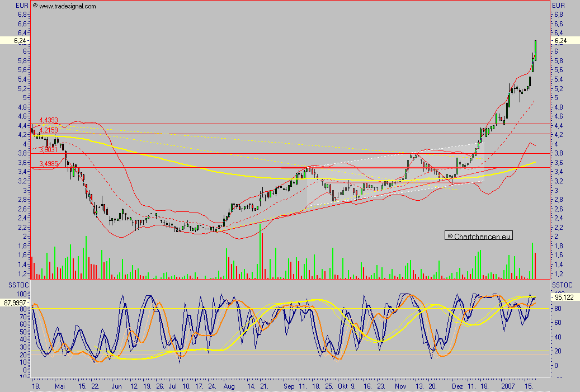
Task: Click the 95,122 stochastic value tag
Action: pyautogui.click(x=563, y=297)
